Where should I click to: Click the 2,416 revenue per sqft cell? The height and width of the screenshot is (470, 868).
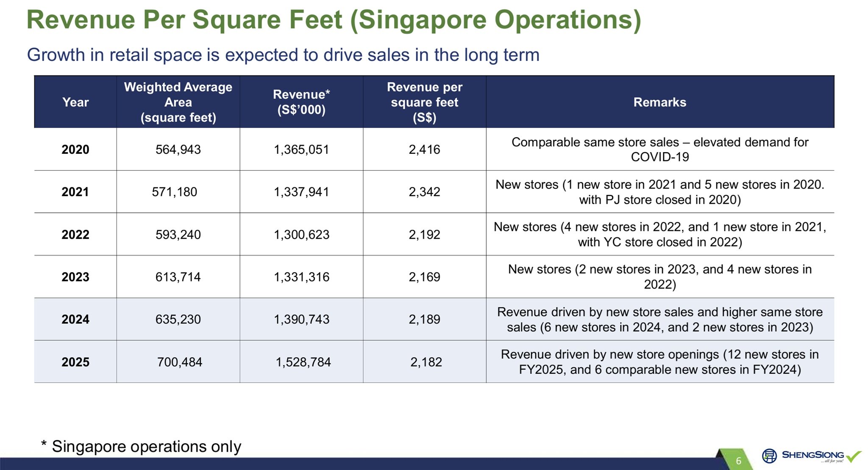click(x=424, y=150)
